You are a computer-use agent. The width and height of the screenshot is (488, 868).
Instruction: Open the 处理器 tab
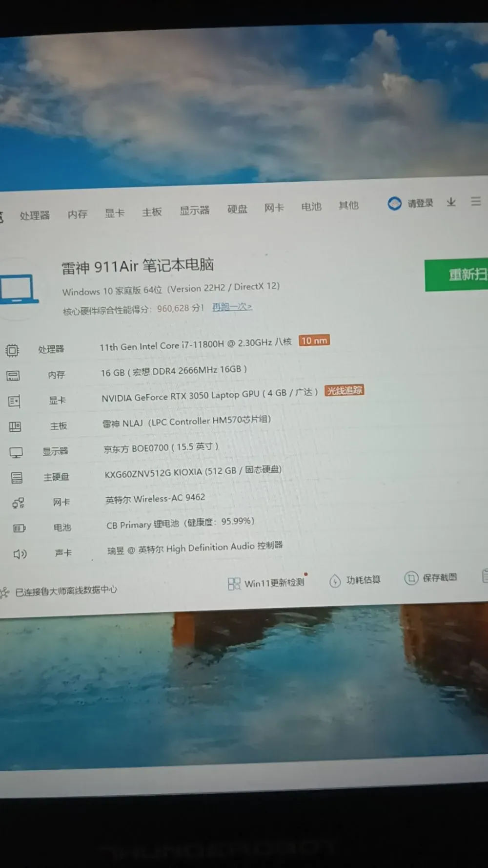pos(35,215)
